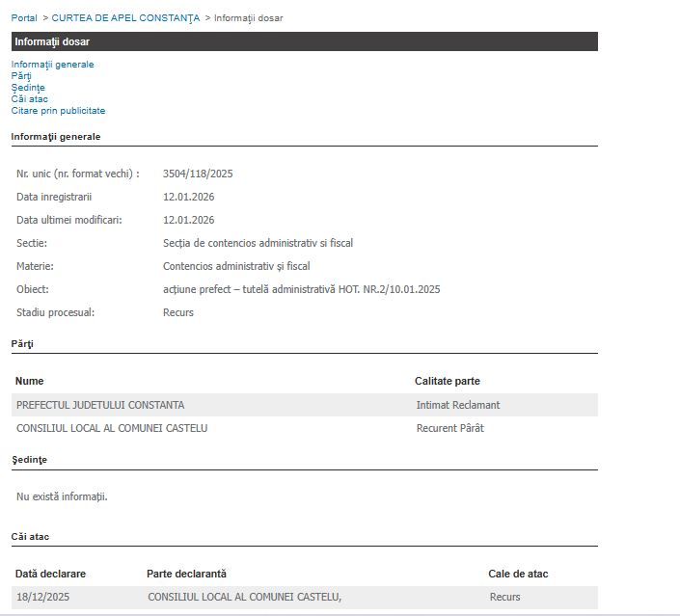
Task: Open CURTEA DE APEL CONSTANȚA breadcrumb link
Action: pyautogui.click(x=125, y=18)
